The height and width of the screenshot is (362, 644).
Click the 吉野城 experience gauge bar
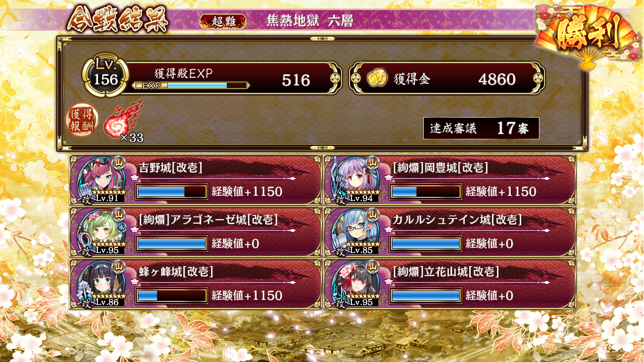pos(172,192)
